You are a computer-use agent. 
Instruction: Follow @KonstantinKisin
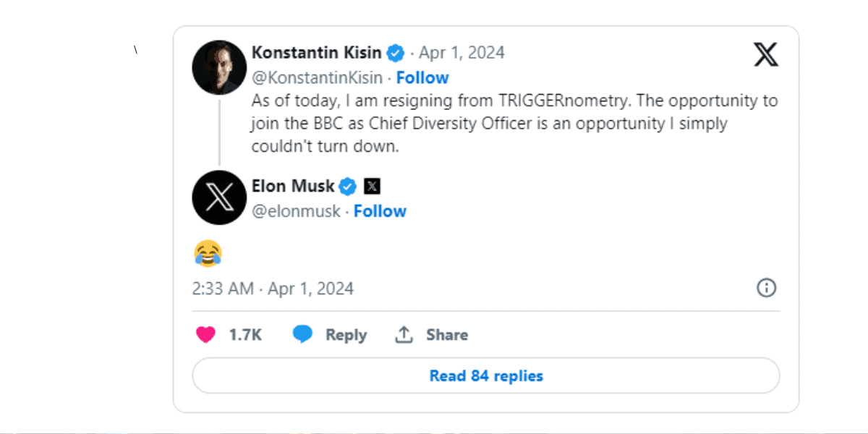click(422, 77)
